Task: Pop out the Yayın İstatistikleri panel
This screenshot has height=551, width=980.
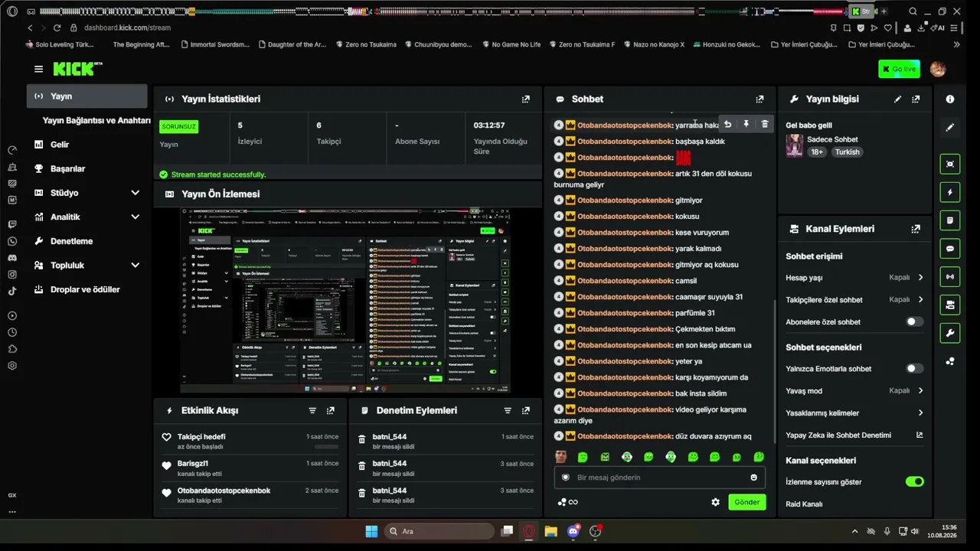Action: (525, 99)
